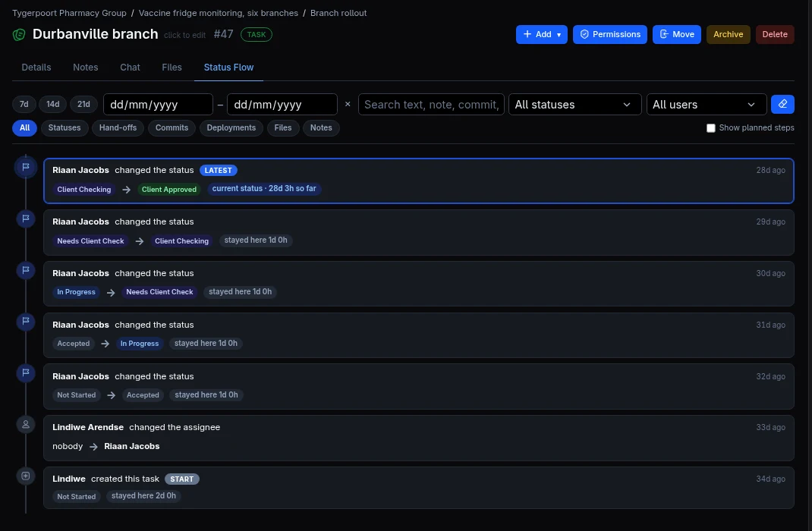
Task: Open the Chat tab
Action: tap(130, 68)
